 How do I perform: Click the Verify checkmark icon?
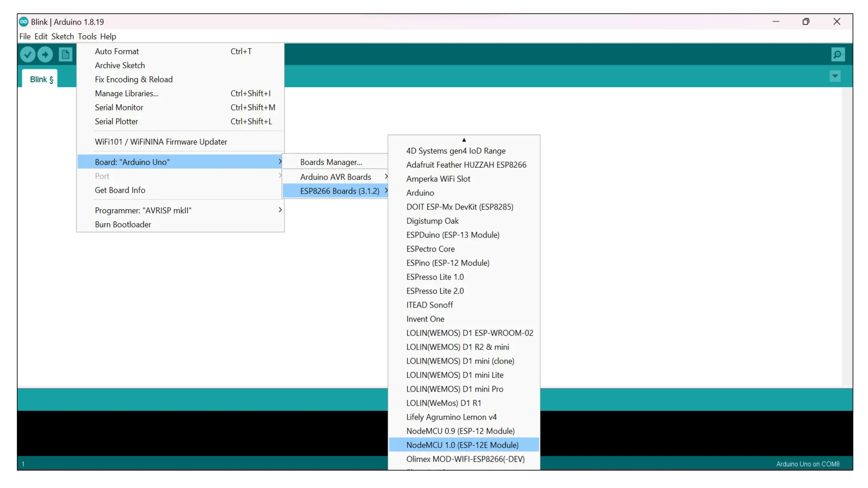(28, 54)
